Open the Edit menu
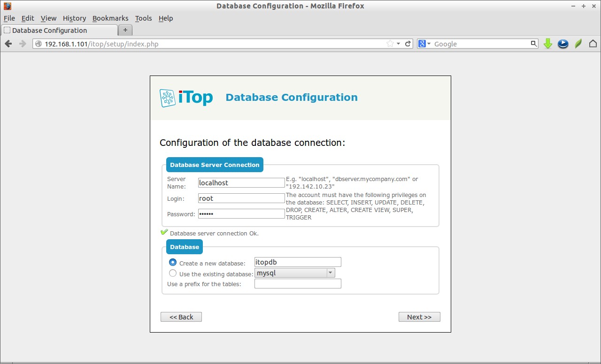The width and height of the screenshot is (601, 364). click(28, 18)
